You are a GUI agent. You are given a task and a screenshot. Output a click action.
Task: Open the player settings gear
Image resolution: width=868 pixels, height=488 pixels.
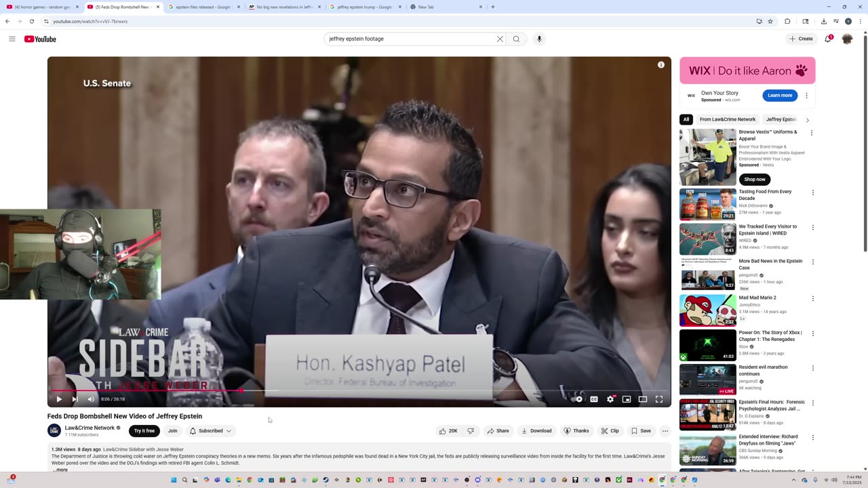(x=610, y=399)
